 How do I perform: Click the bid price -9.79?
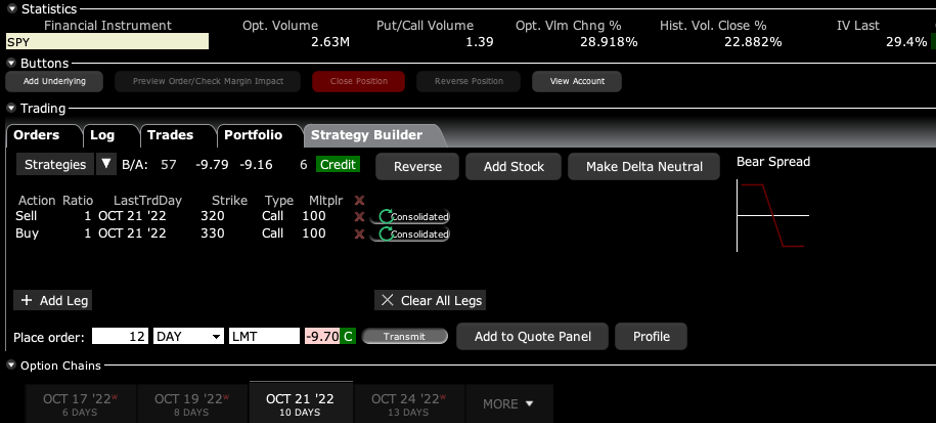(212, 165)
